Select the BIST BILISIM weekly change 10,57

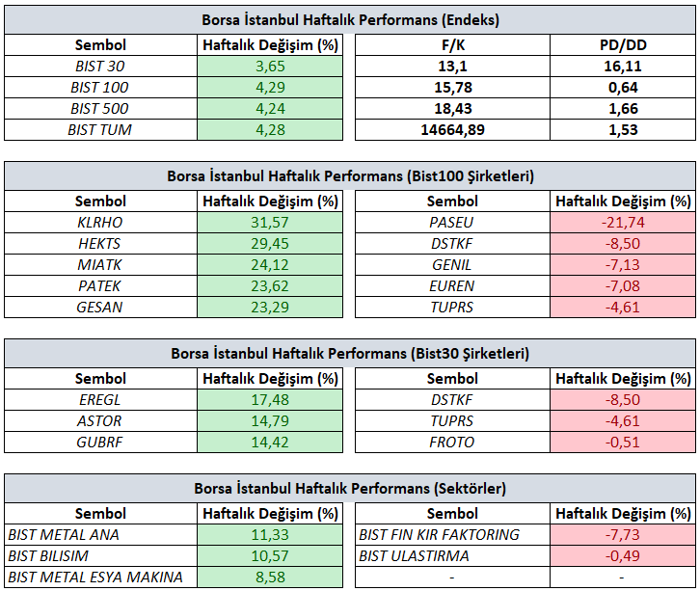pyautogui.click(x=270, y=555)
